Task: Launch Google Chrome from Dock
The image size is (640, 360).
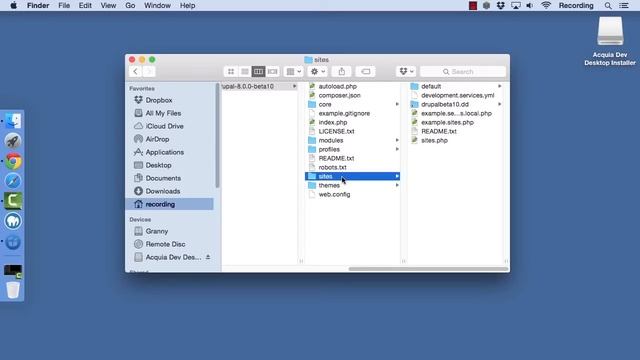Action: 13,161
